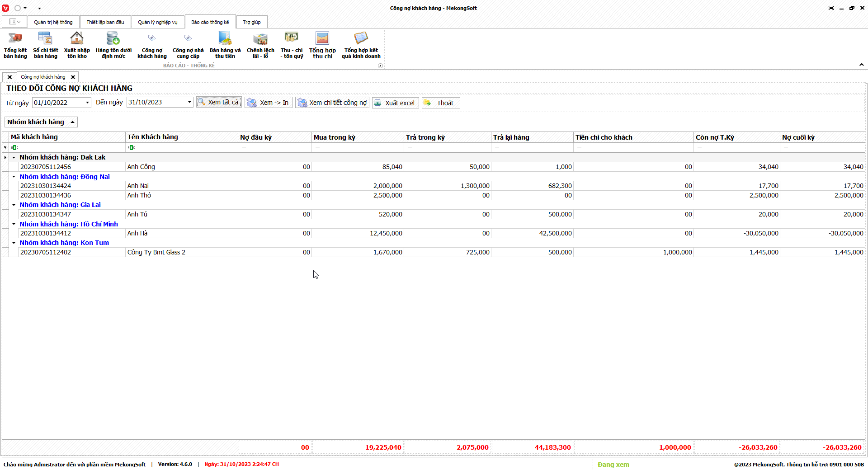Open Tổng hợp thu chi icon

(322, 39)
